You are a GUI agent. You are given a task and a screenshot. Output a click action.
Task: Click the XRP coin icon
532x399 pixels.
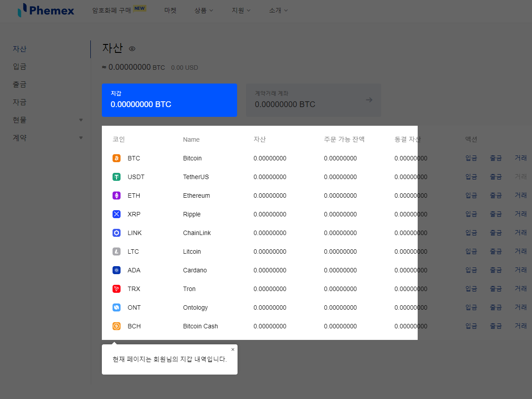(117, 214)
